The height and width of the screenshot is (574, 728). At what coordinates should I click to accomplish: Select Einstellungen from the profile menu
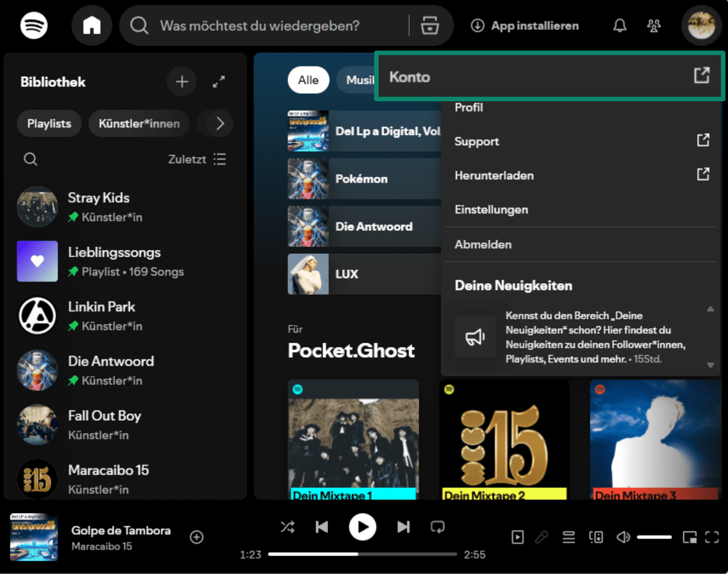coord(491,210)
